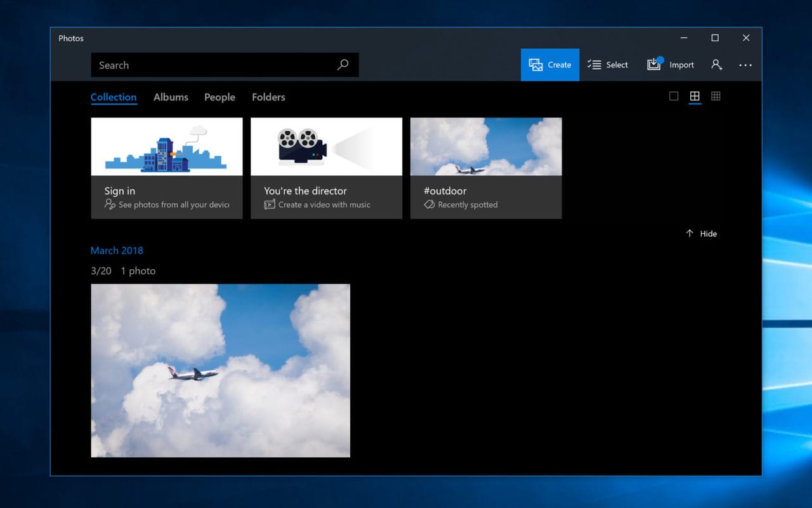Click video icon beside Create a video with music
The width and height of the screenshot is (812, 508).
[x=270, y=204]
